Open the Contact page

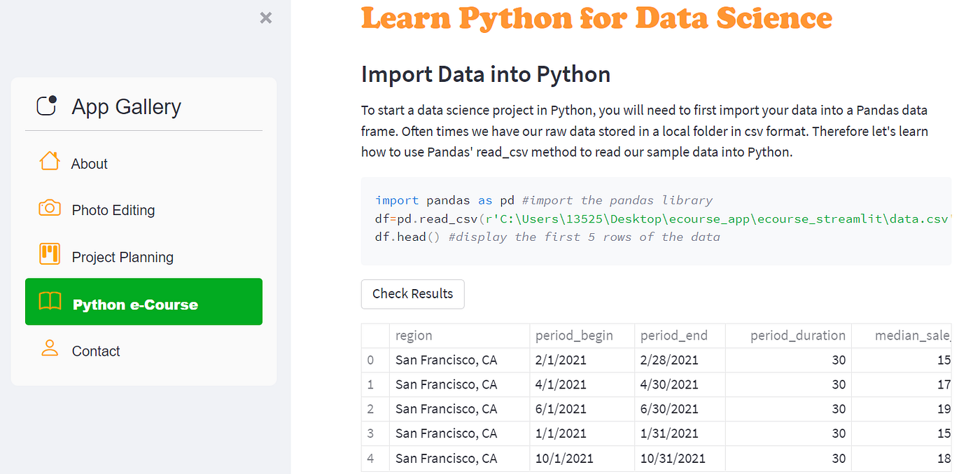96,351
